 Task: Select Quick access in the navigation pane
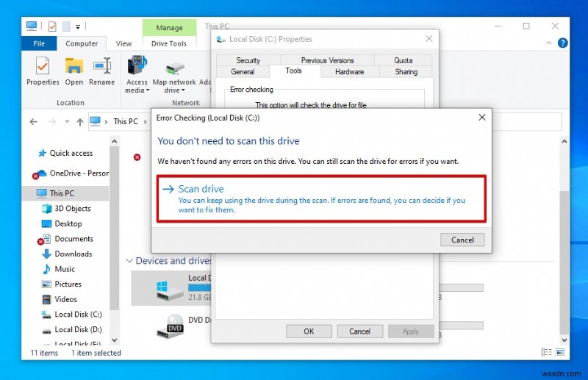pyautogui.click(x=71, y=153)
